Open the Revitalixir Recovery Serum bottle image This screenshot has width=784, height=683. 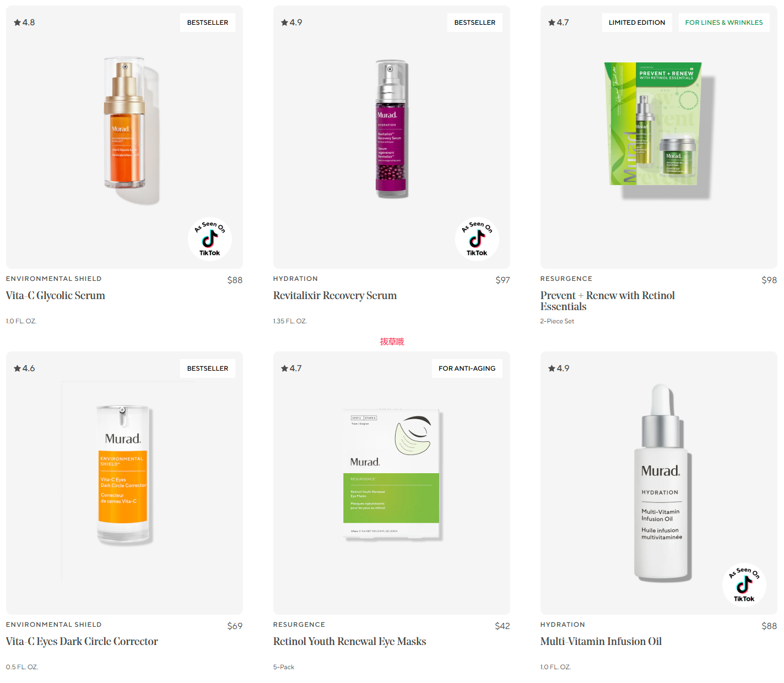pyautogui.click(x=392, y=129)
